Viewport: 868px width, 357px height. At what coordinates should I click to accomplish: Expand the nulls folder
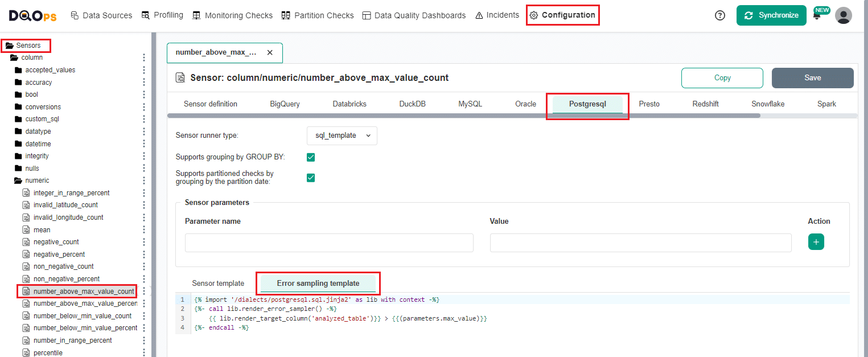click(18, 169)
